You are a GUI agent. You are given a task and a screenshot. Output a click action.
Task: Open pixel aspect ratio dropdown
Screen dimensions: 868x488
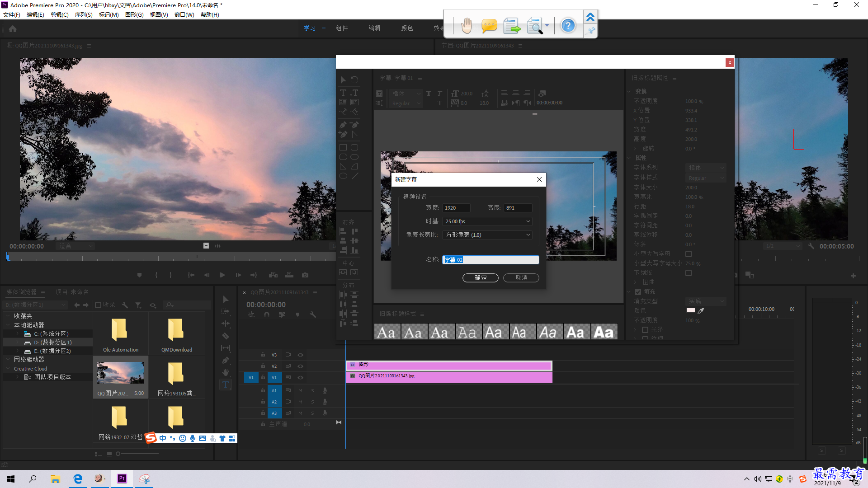coord(487,235)
